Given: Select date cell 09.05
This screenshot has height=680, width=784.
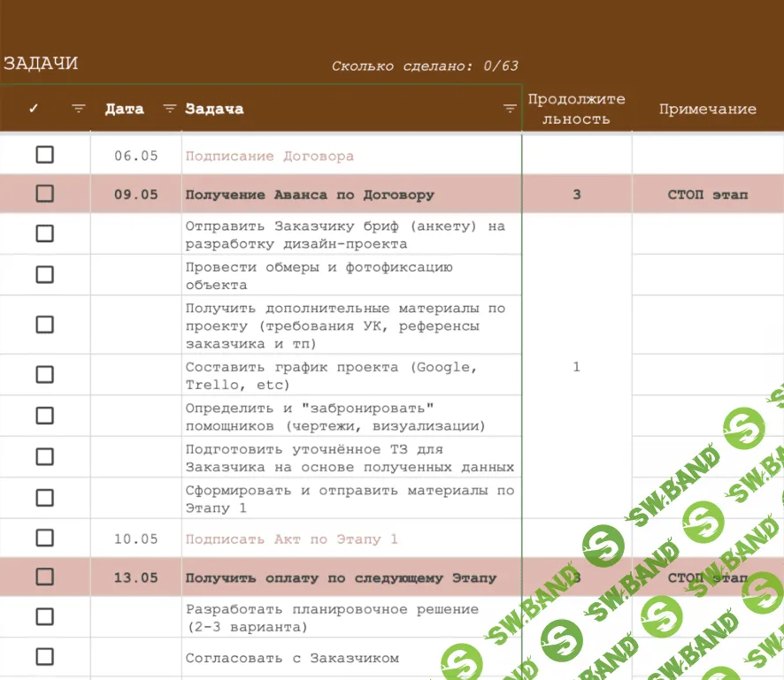Looking at the screenshot, I should click(136, 195).
